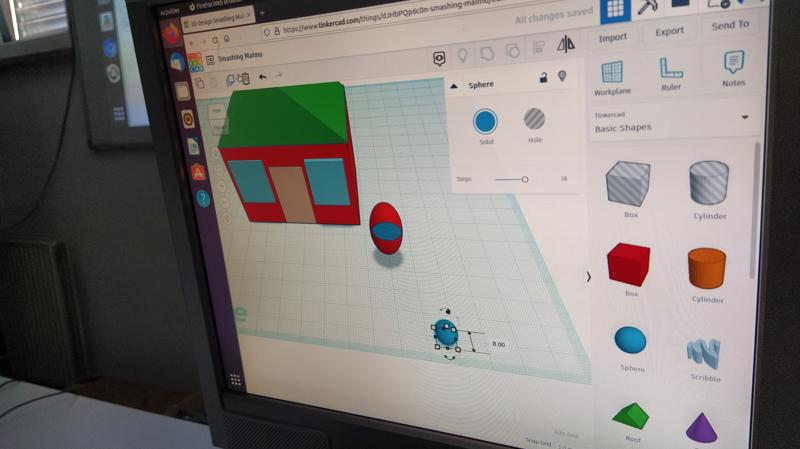Pick the orange Cylinder shape
Image resolution: width=800 pixels, height=449 pixels.
[707, 268]
